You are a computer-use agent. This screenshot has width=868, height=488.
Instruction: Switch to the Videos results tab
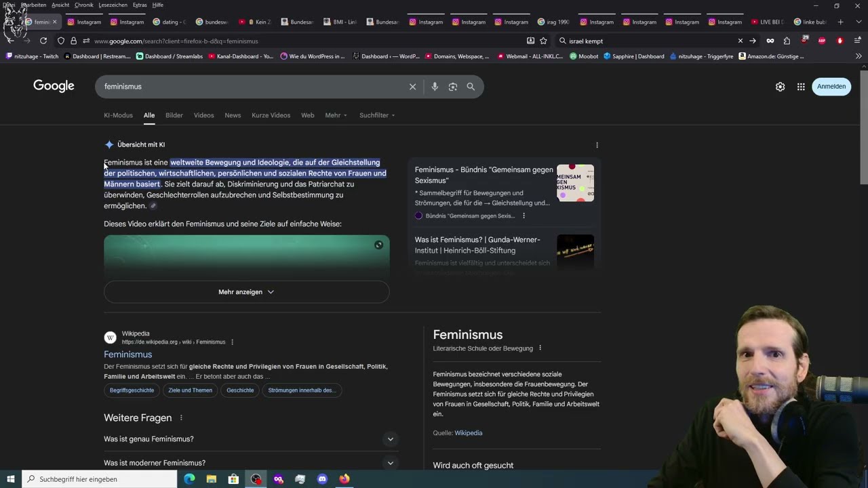pos(203,115)
